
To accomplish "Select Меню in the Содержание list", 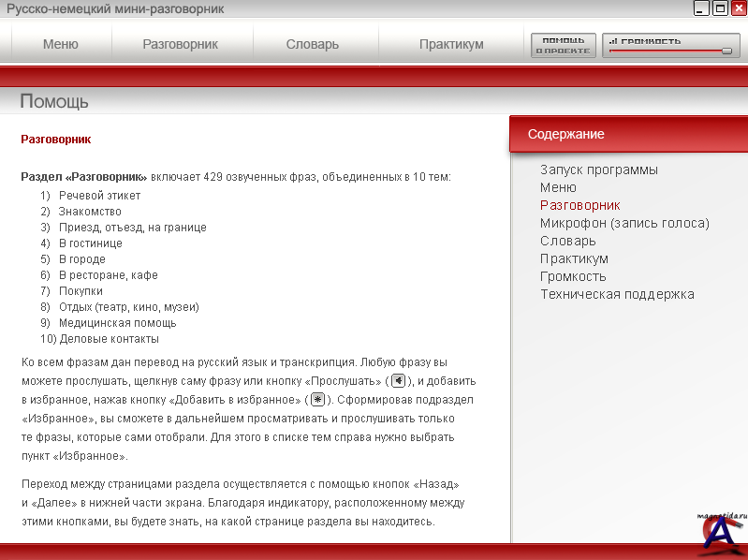I will (x=558, y=187).
